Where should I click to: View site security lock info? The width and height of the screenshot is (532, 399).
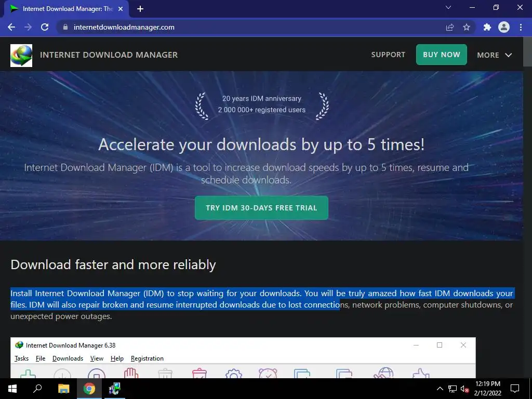(65, 27)
